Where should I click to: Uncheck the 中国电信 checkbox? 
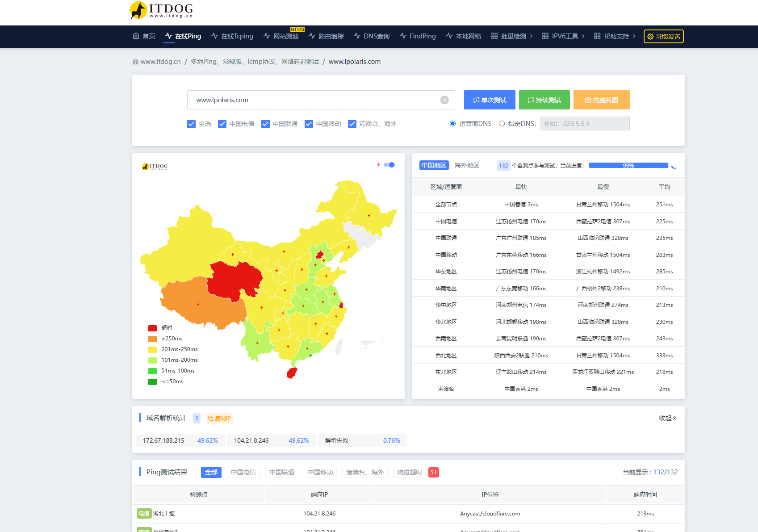[x=222, y=124]
